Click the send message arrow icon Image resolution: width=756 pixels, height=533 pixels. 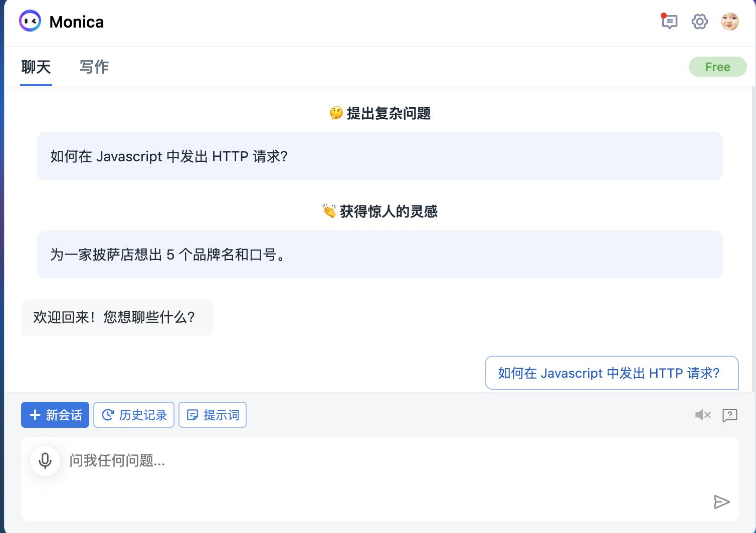pos(721,501)
